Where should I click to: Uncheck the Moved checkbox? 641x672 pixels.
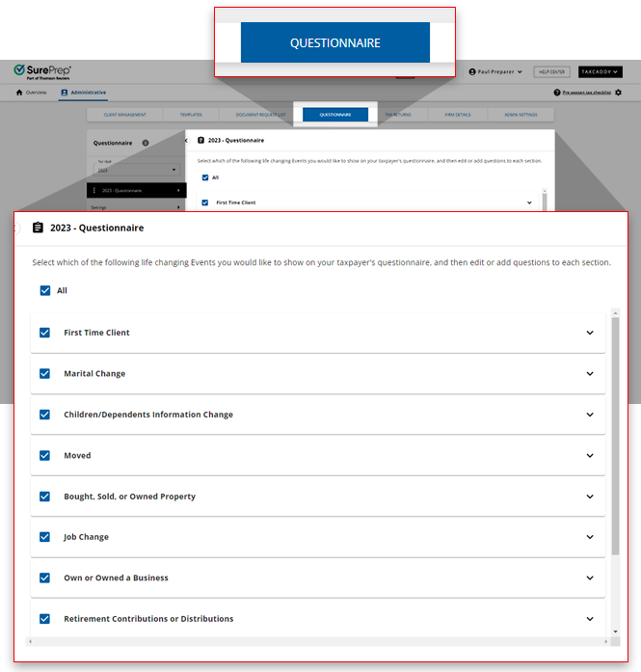pos(44,455)
